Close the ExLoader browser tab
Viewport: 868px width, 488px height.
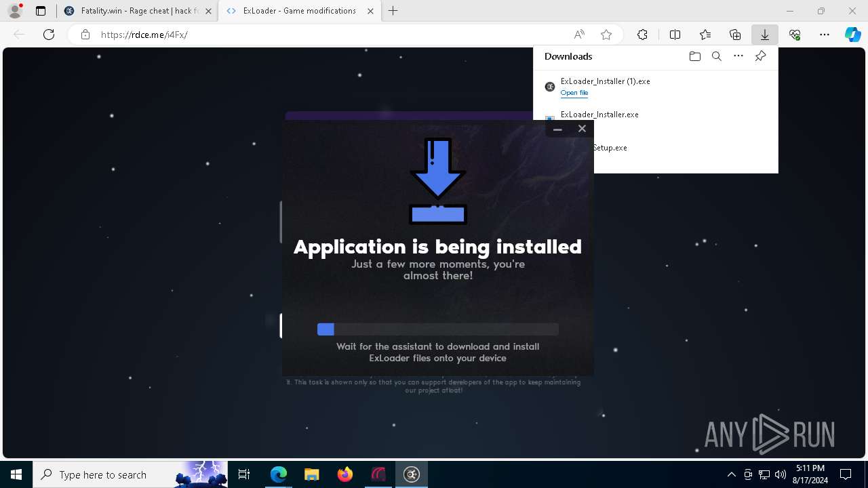[x=370, y=11]
